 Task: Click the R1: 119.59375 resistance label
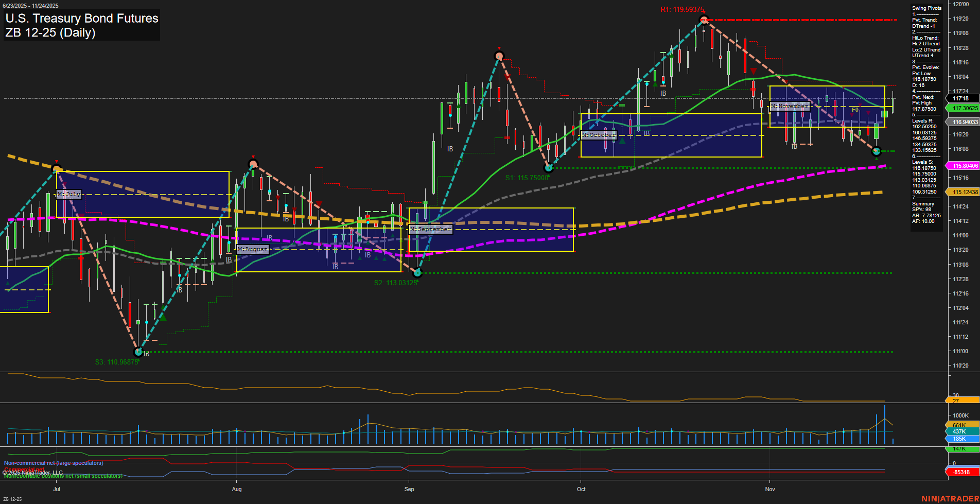tap(682, 9)
